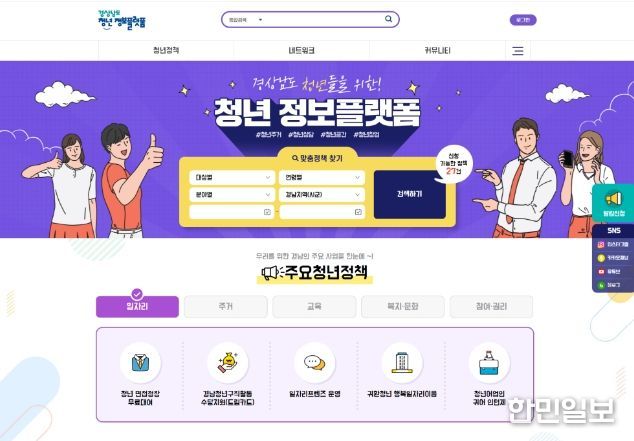Image resolution: width=634 pixels, height=441 pixels.
Task: Click the magnifier icon in the search bar
Action: 388,19
